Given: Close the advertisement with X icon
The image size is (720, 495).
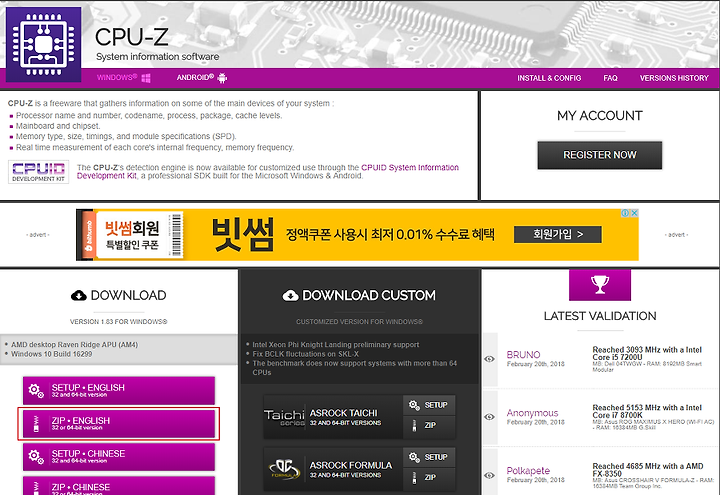Looking at the screenshot, I should coord(634,213).
